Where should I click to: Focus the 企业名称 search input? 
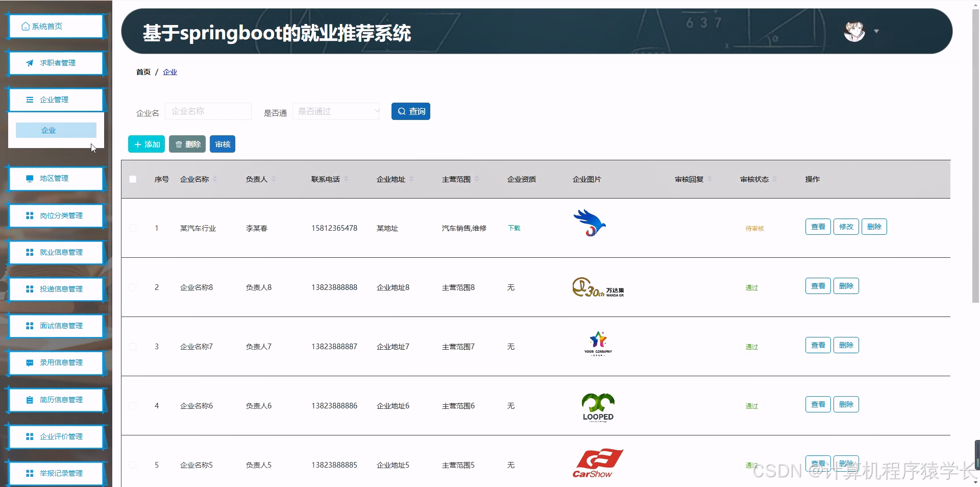tap(208, 111)
